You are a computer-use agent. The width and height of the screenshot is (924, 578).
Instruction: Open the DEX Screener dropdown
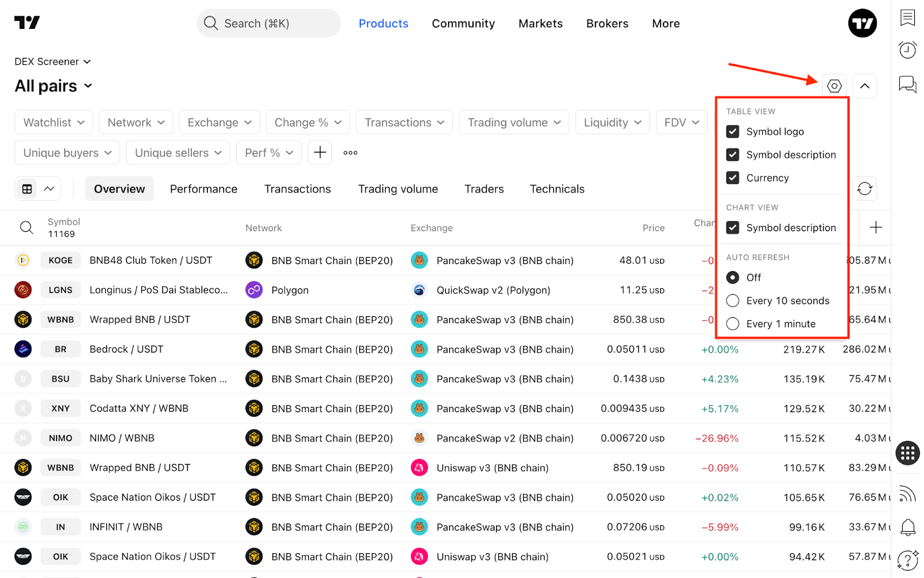tap(53, 61)
